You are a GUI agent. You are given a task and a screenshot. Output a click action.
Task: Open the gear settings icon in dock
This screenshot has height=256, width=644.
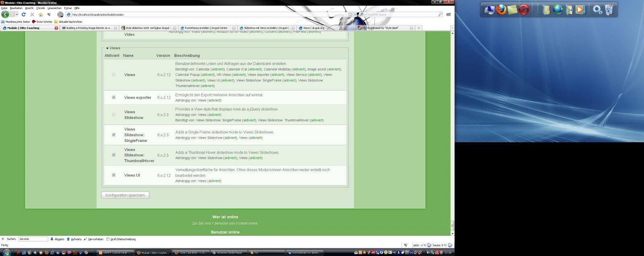(x=597, y=9)
